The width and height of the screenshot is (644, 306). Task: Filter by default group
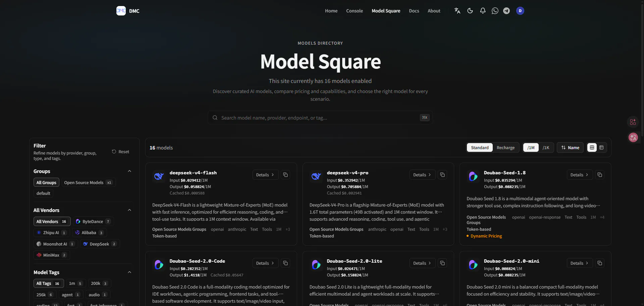click(x=43, y=193)
